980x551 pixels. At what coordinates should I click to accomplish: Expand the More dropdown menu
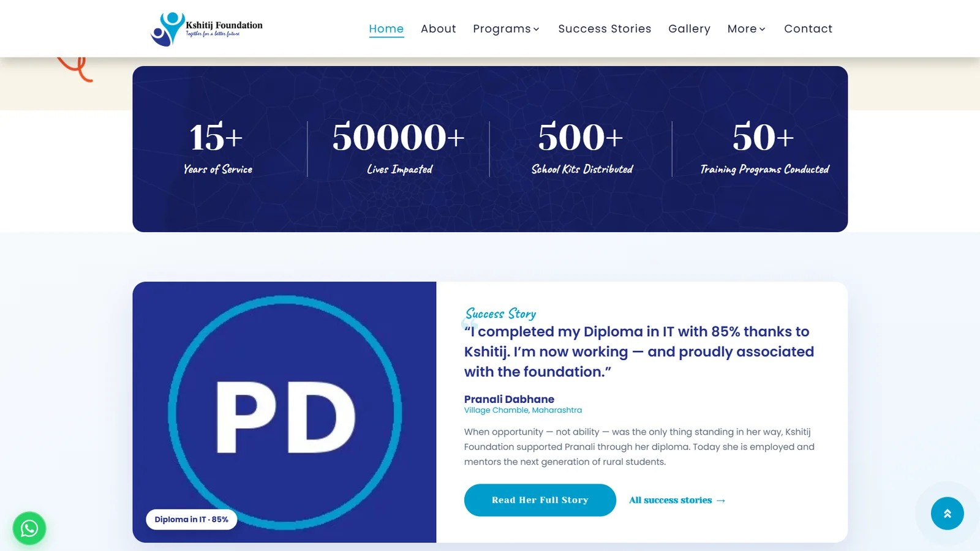747,29
